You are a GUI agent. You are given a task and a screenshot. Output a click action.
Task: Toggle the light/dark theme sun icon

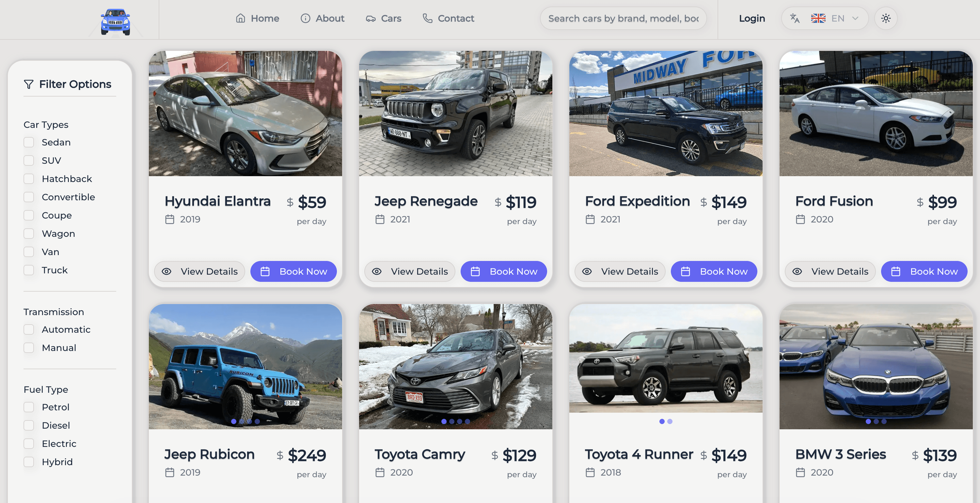pyautogui.click(x=886, y=18)
